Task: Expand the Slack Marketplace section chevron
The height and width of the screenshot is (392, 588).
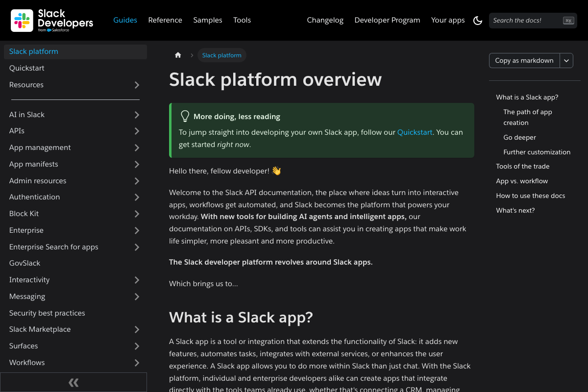Action: pos(137,329)
